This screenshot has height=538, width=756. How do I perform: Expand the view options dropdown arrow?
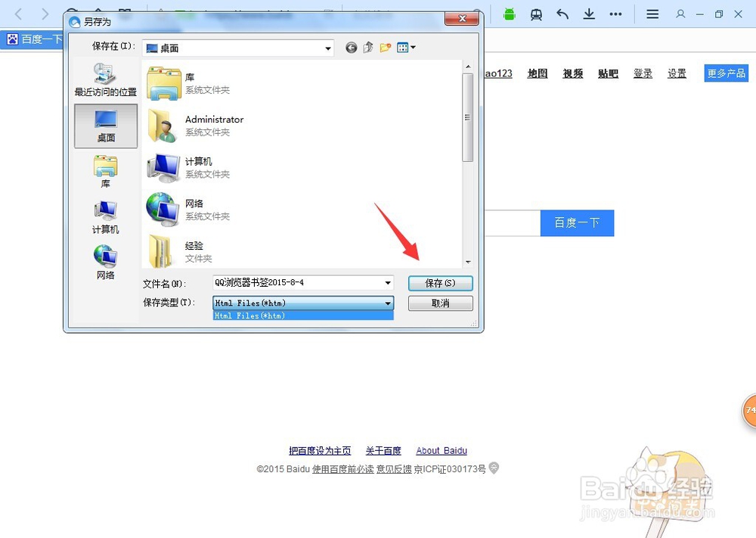[412, 47]
